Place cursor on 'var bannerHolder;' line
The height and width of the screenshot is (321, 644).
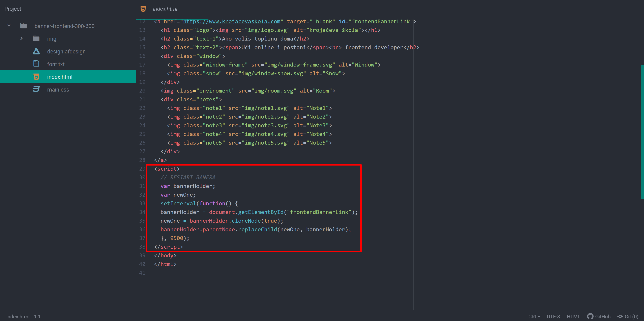(188, 186)
